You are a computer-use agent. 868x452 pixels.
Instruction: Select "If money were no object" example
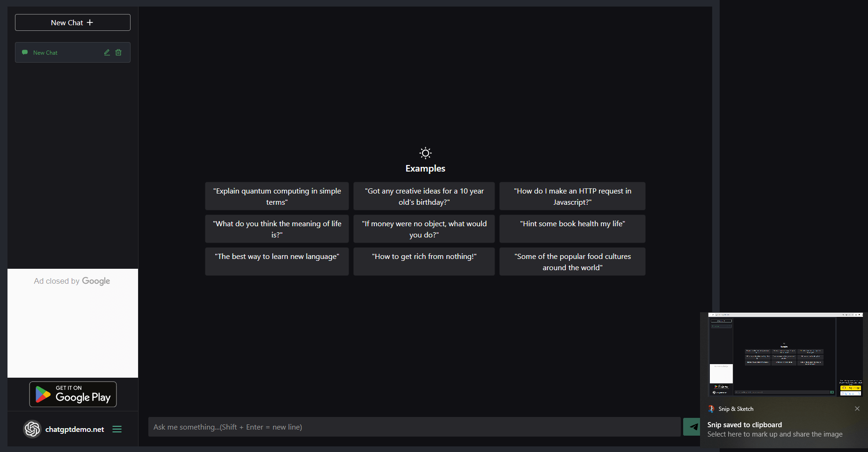coord(424,229)
